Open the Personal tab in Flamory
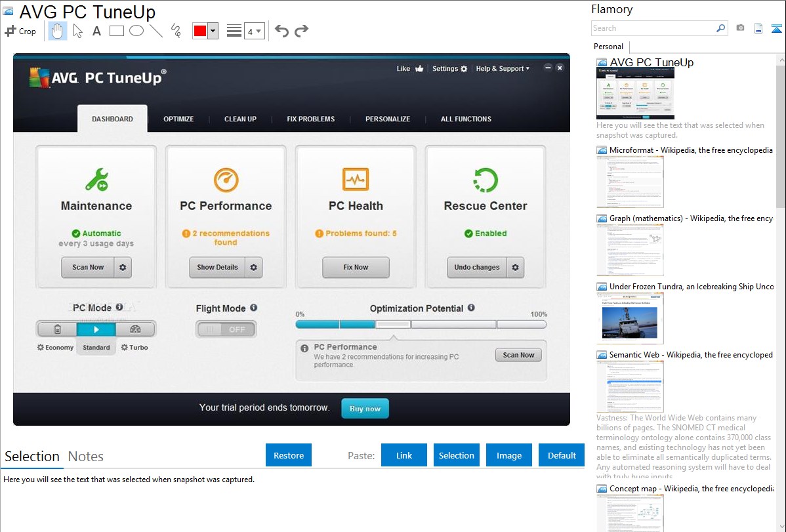 pyautogui.click(x=609, y=47)
